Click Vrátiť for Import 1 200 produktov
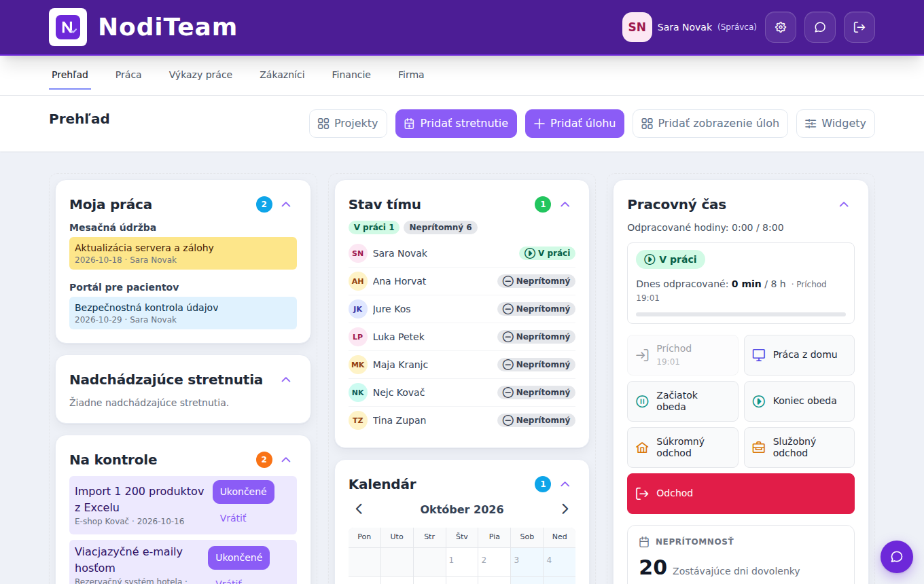 coord(233,518)
